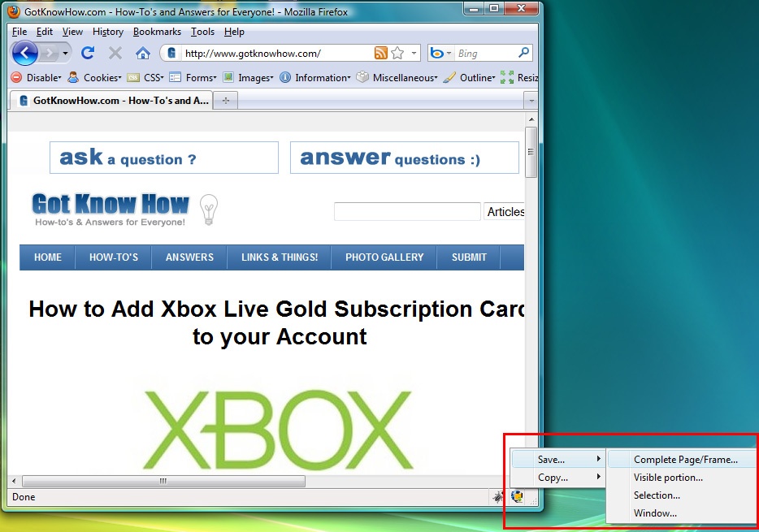Open the back/forward history dropdown arrow
Screen dimensions: 759x532
(65, 54)
